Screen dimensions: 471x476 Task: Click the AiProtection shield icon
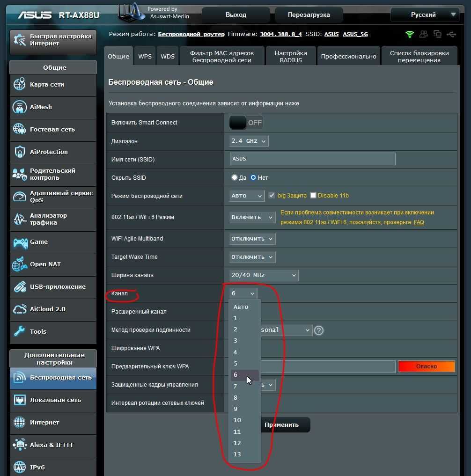click(20, 152)
